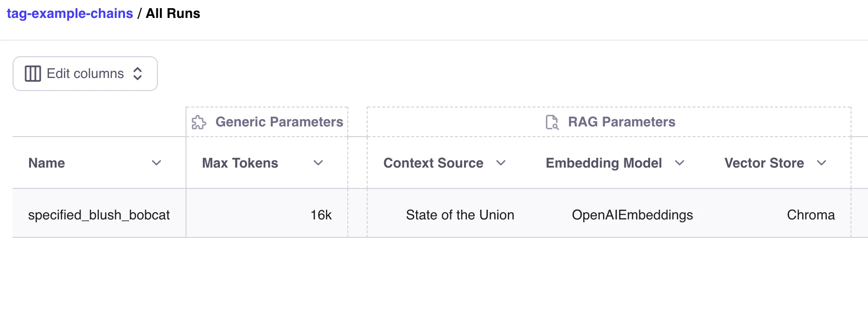
Task: Open the Max Tokens column dropdown
Action: [x=318, y=163]
